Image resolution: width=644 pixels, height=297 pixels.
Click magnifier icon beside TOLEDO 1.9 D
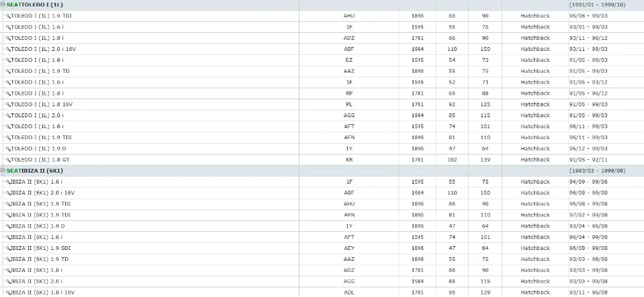(x=8, y=149)
